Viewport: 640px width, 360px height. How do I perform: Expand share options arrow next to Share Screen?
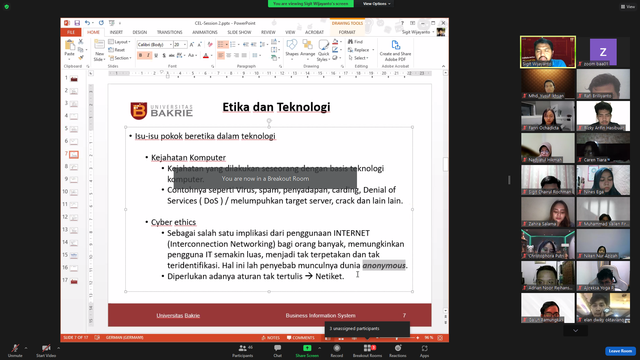319,348
